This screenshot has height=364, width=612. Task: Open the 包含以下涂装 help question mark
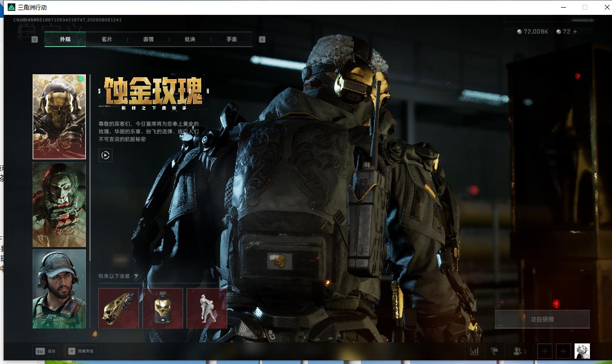(136, 277)
